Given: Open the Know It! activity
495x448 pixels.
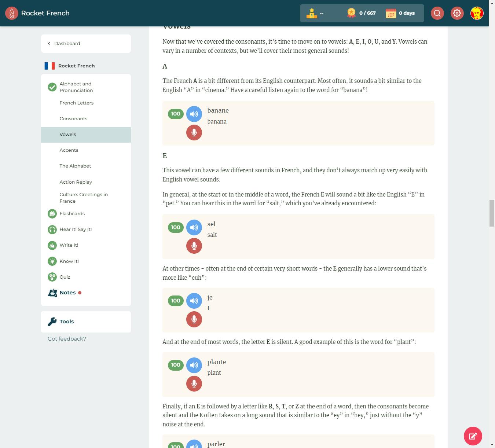Looking at the screenshot, I should click(x=69, y=261).
